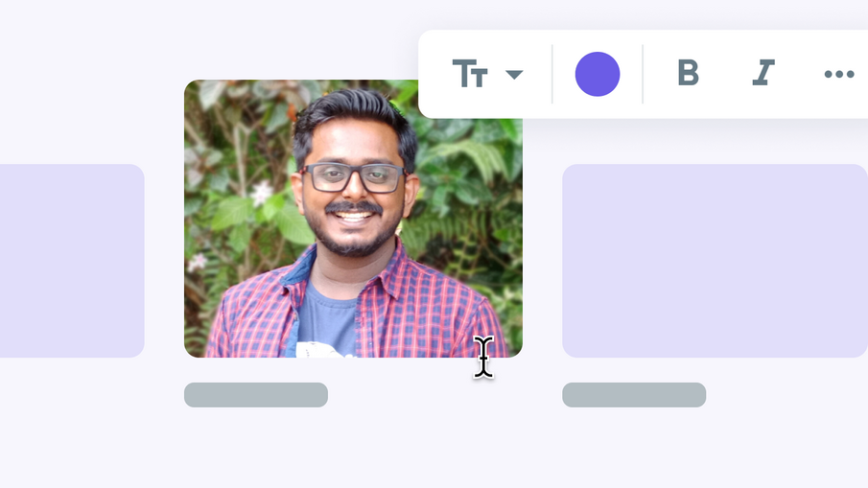Screen dimensions: 868x488
Task: Toggle bold formatting with B icon
Action: click(x=688, y=73)
